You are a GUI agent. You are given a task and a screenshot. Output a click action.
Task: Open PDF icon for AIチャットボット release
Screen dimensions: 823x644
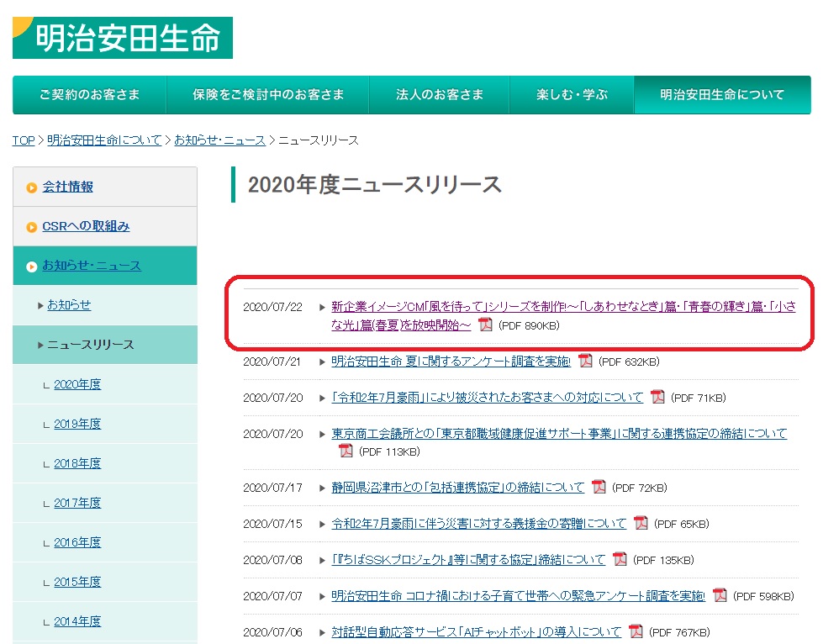point(636,631)
